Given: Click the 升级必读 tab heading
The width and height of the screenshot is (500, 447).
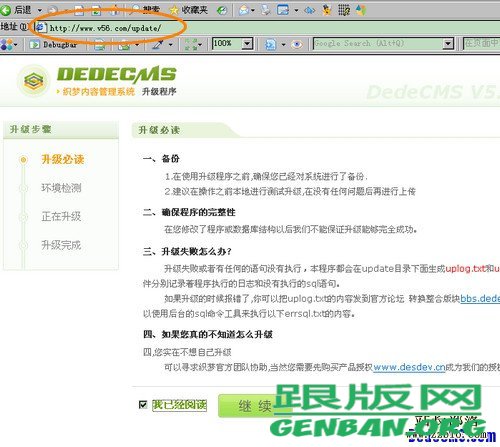Looking at the screenshot, I should tap(159, 130).
